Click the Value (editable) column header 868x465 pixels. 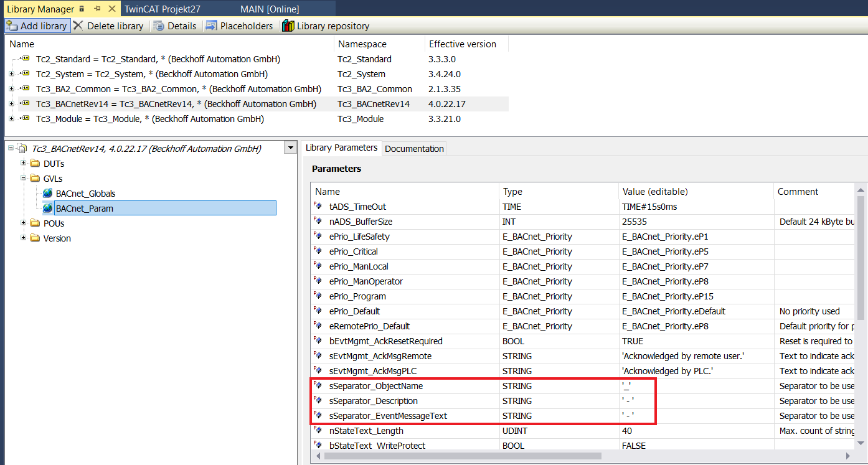pyautogui.click(x=696, y=192)
